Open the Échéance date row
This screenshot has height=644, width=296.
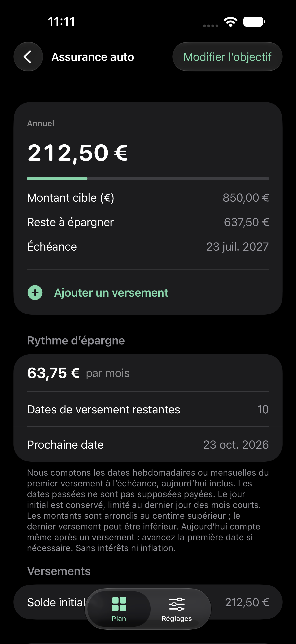(x=148, y=247)
